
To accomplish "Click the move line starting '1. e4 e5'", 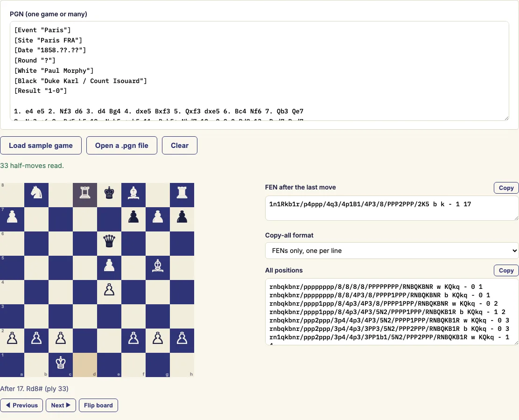I will pos(159,111).
